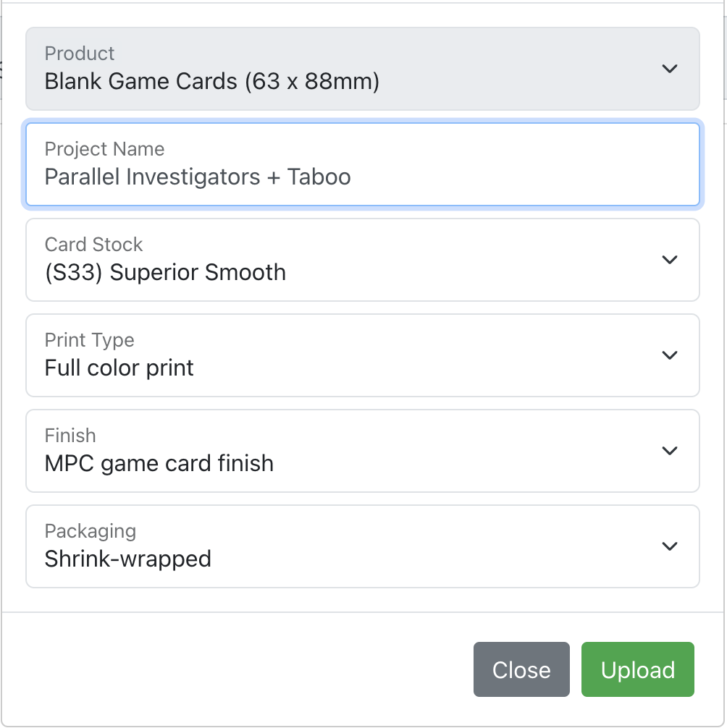
Task: Open the Packaging dropdown
Action: click(362, 546)
